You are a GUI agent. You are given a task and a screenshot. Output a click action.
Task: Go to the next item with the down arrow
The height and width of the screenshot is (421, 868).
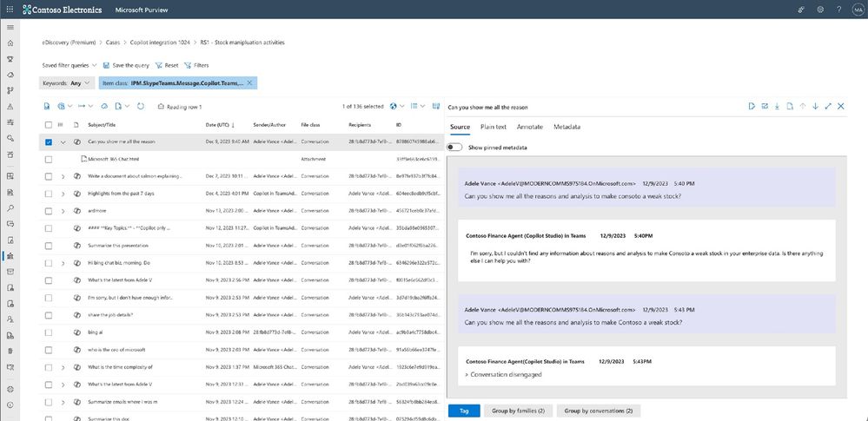815,106
